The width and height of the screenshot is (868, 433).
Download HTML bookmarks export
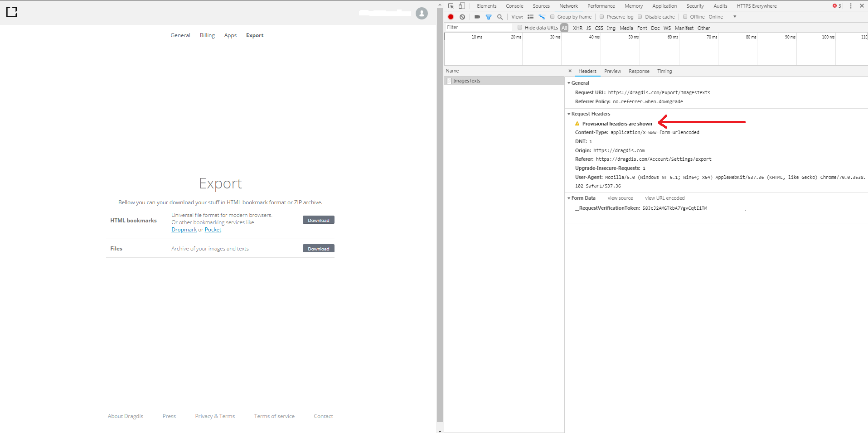click(319, 220)
